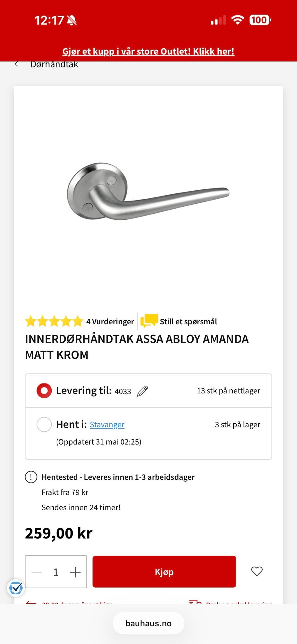297x644 pixels.
Task: Click the quantity number field
Action: 56,572
